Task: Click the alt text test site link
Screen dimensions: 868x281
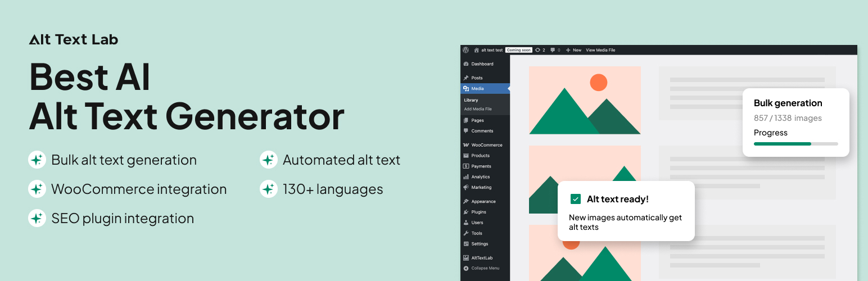Action: tap(492, 50)
